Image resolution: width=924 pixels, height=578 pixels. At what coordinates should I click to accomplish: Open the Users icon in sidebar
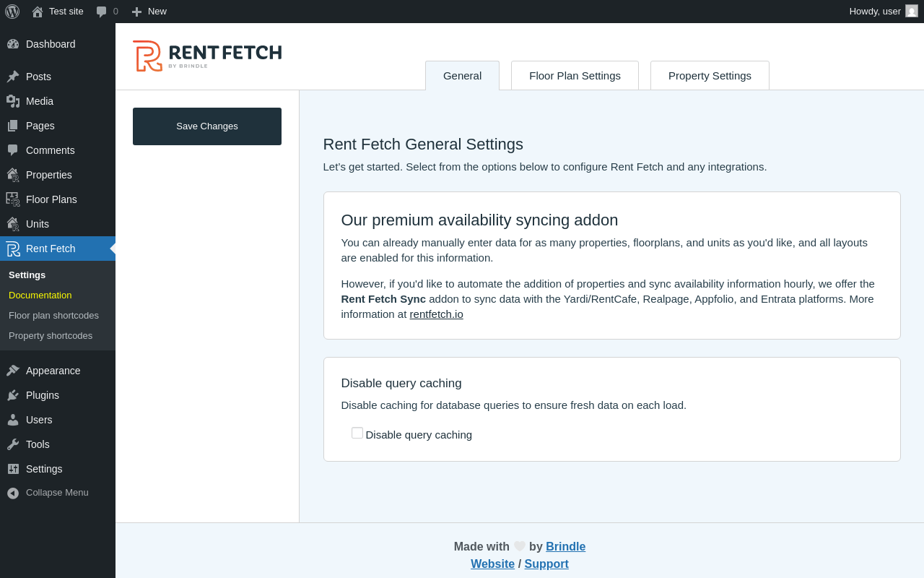(x=13, y=420)
